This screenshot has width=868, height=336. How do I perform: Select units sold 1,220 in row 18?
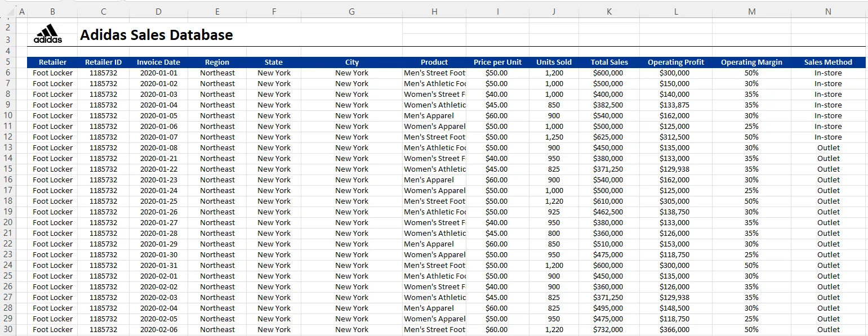tap(554, 201)
